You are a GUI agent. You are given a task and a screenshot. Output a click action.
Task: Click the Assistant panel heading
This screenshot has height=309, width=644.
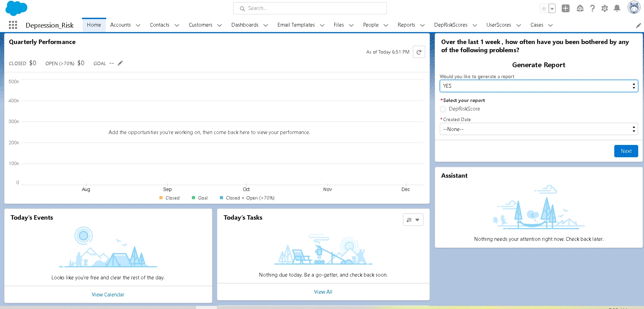[x=454, y=176]
